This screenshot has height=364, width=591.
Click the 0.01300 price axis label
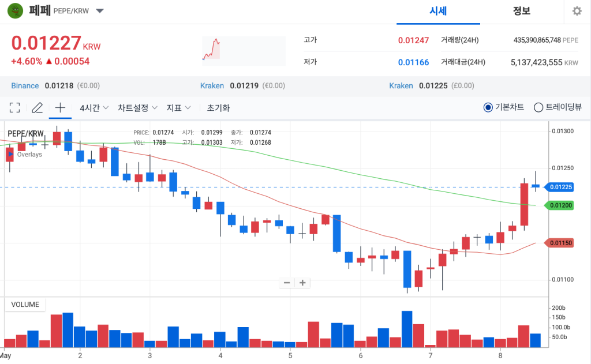point(563,131)
